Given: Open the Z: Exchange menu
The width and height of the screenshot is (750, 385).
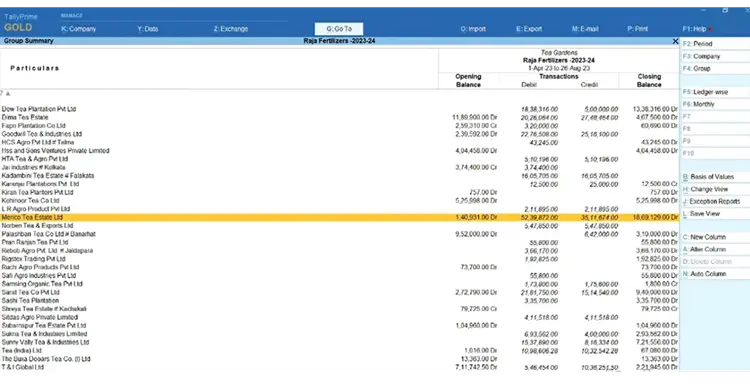Looking at the screenshot, I should (231, 29).
